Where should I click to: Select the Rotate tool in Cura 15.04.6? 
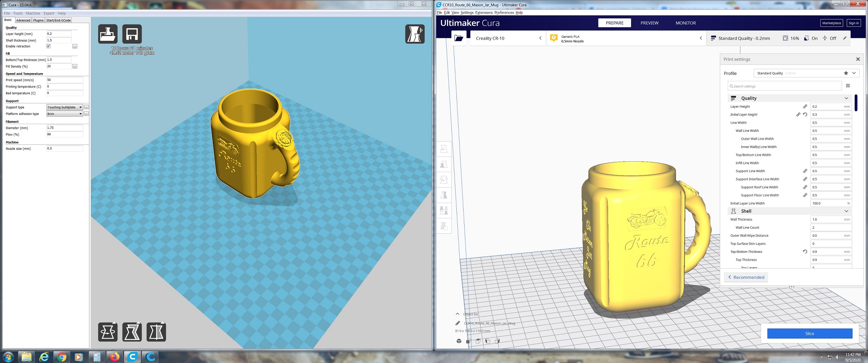click(108, 332)
